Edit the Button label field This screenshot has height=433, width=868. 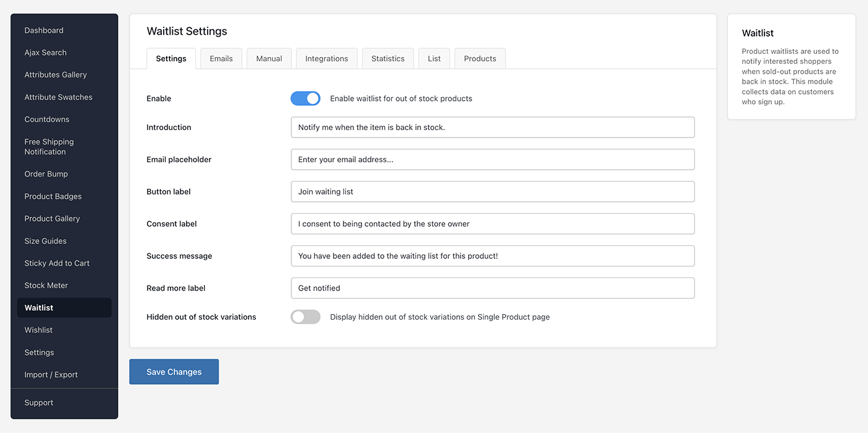pos(492,191)
